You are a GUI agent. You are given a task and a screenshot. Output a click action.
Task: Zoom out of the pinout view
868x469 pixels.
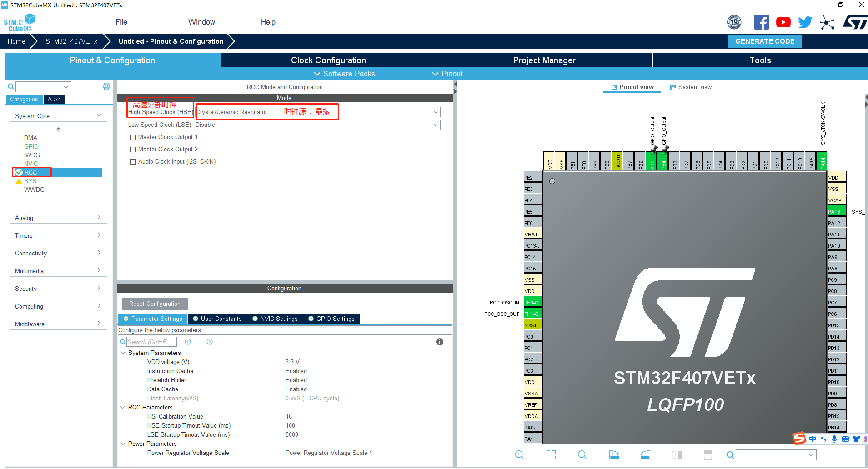point(582,454)
